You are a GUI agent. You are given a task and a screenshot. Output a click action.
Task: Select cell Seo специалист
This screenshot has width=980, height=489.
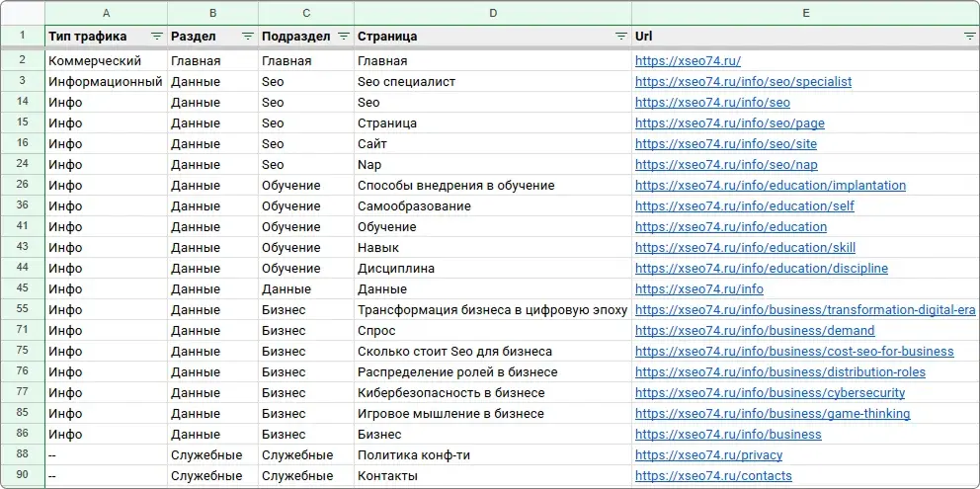[x=493, y=82]
